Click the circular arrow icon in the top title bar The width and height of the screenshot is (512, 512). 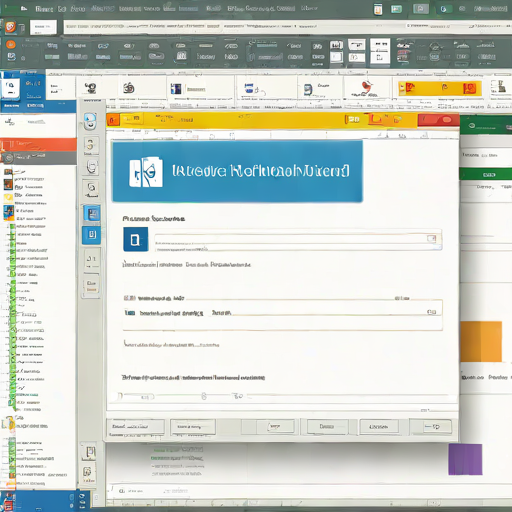click(444, 9)
